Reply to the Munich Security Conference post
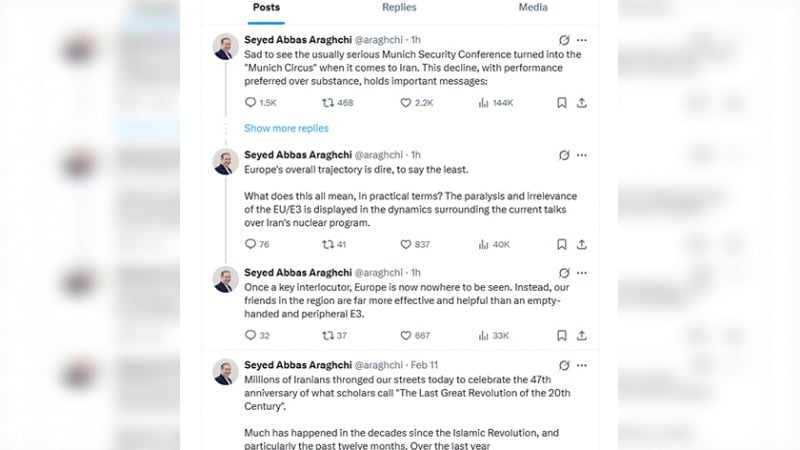 251,102
